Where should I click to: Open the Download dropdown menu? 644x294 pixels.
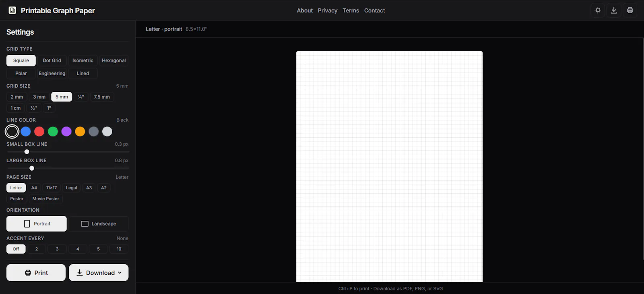pos(99,273)
